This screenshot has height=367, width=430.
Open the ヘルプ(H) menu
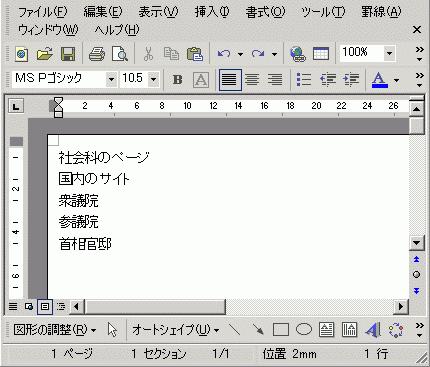[x=117, y=30]
